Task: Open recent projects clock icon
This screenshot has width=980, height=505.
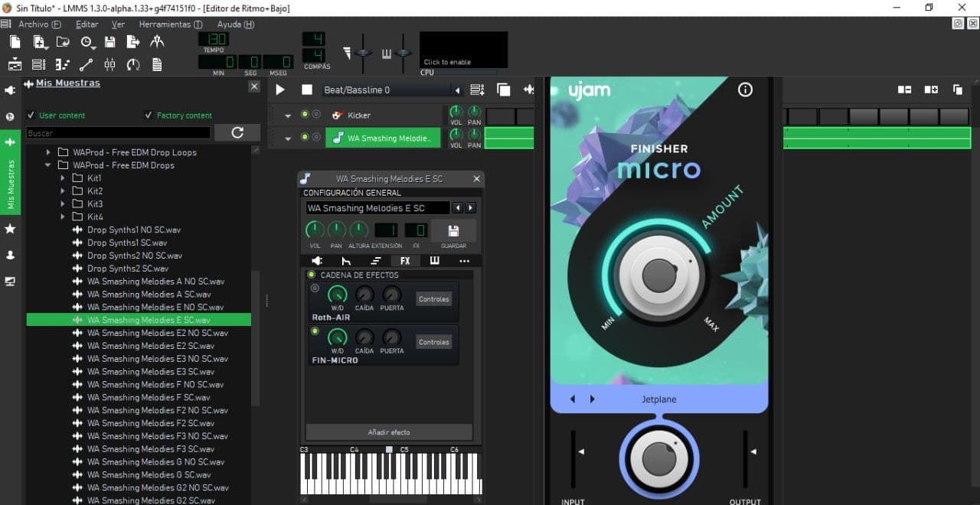Action: point(87,43)
